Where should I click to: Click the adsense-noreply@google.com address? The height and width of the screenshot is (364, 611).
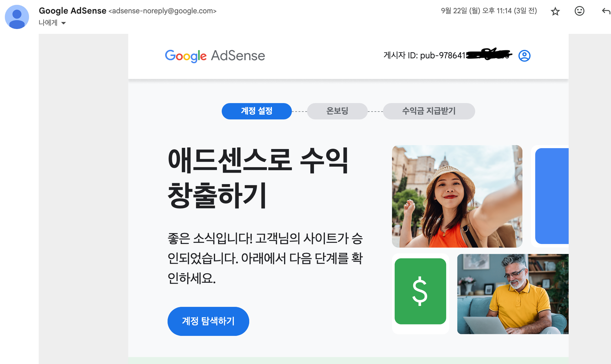[162, 11]
